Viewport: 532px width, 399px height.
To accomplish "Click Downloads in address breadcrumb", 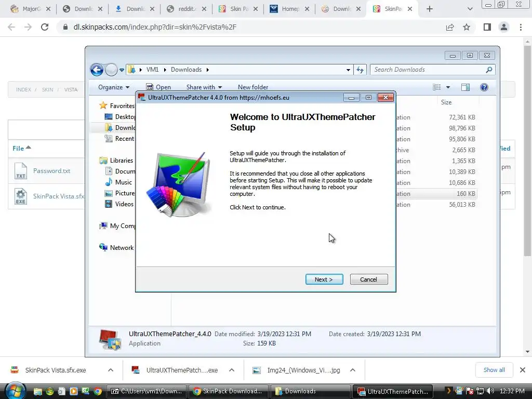I will 187,70.
